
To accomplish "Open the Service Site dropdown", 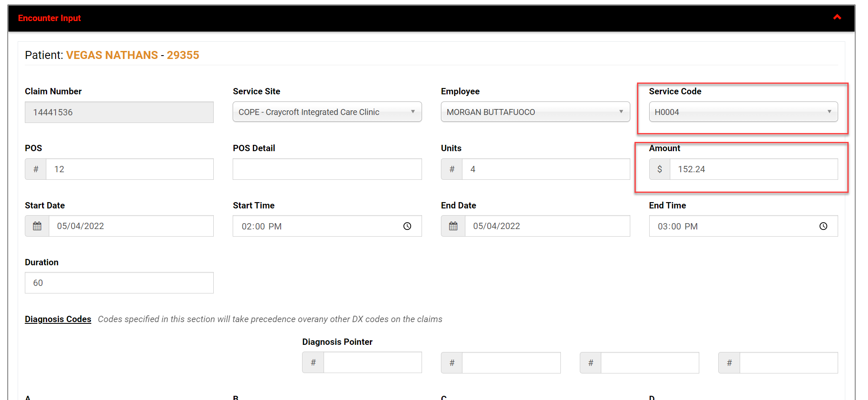I will pyautogui.click(x=327, y=112).
